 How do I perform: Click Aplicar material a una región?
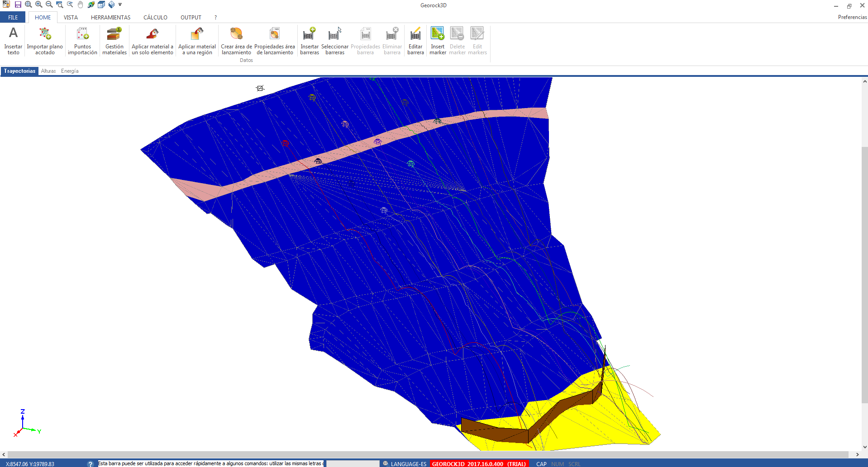tap(197, 41)
